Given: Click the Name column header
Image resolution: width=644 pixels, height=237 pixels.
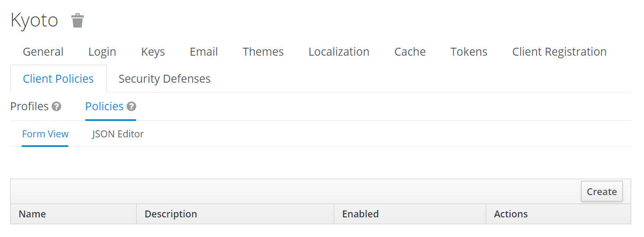Looking at the screenshot, I should click(x=32, y=214).
